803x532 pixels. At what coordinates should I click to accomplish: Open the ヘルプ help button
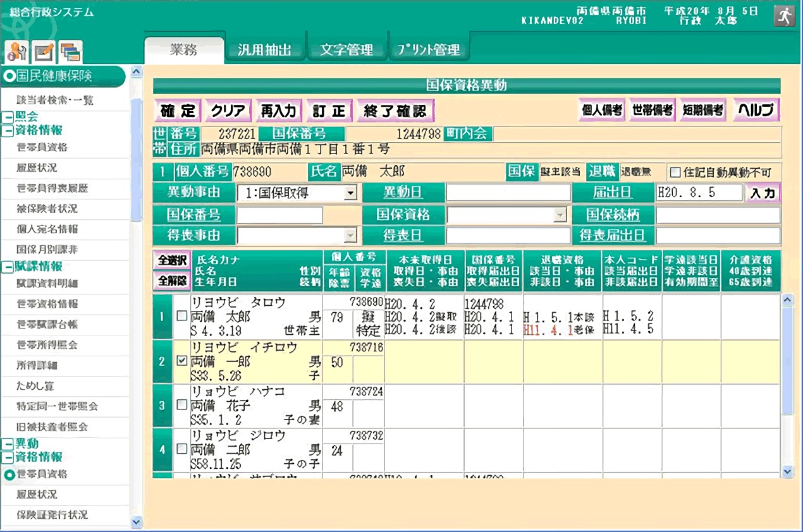click(756, 110)
